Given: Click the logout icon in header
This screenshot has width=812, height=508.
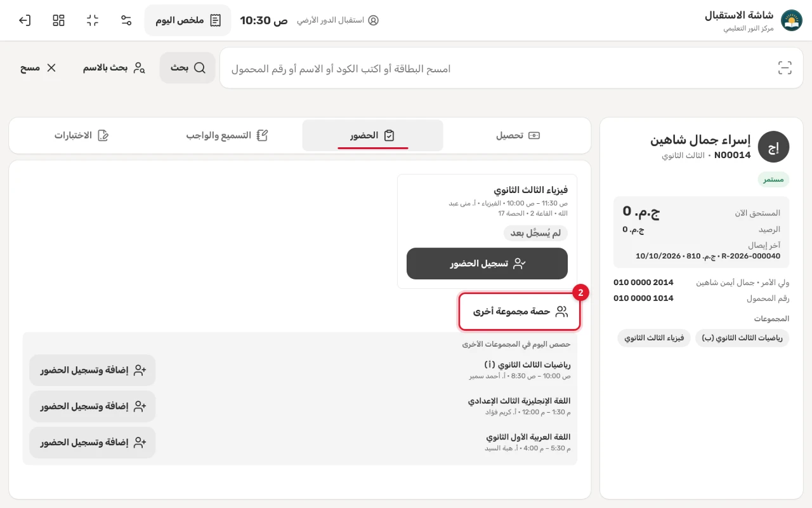Looking at the screenshot, I should pos(25,20).
